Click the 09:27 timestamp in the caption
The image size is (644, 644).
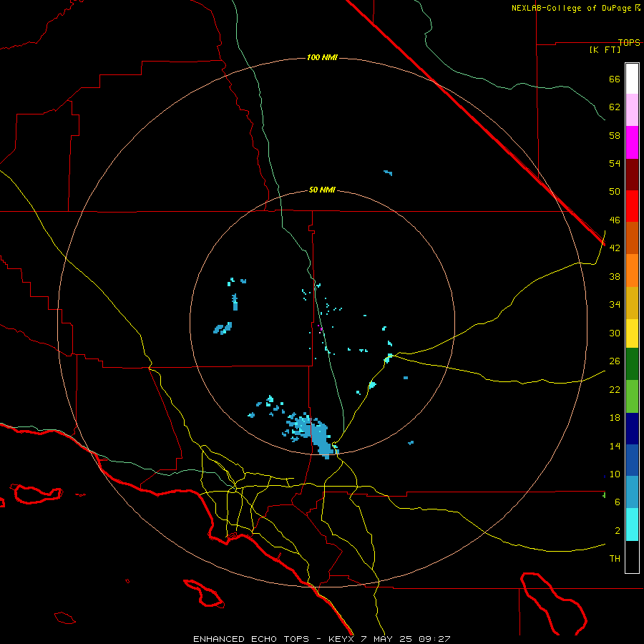(434, 639)
